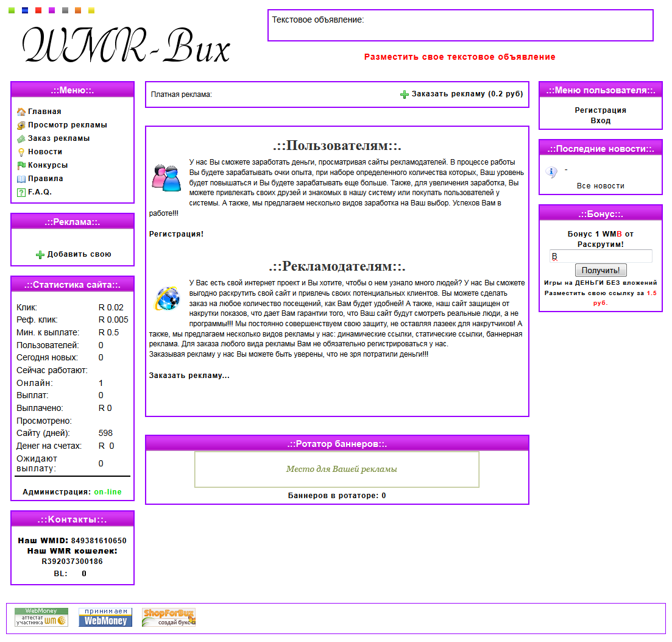672x642 pixels.
Task: Open the Новости menu item
Action: click(x=45, y=151)
